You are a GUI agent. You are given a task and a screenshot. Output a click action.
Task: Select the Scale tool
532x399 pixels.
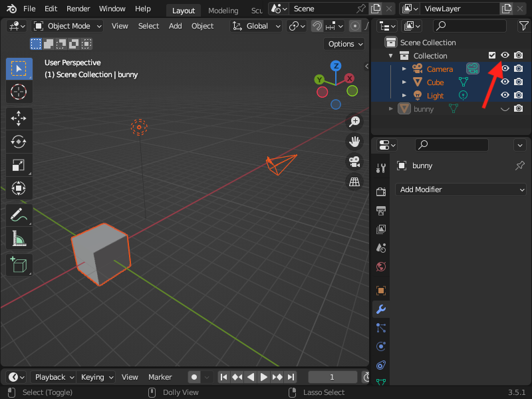pyautogui.click(x=19, y=165)
